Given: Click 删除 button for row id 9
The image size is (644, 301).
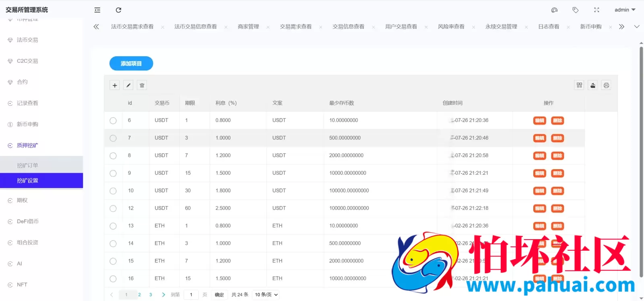Looking at the screenshot, I should click(x=557, y=173).
